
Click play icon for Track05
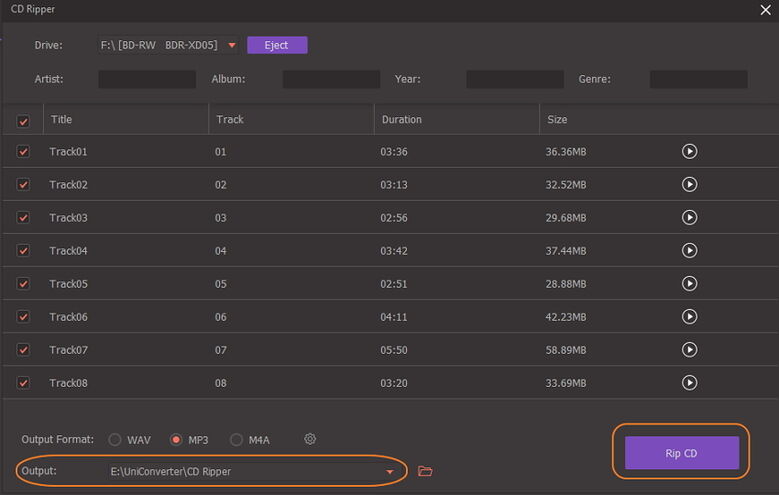(689, 283)
